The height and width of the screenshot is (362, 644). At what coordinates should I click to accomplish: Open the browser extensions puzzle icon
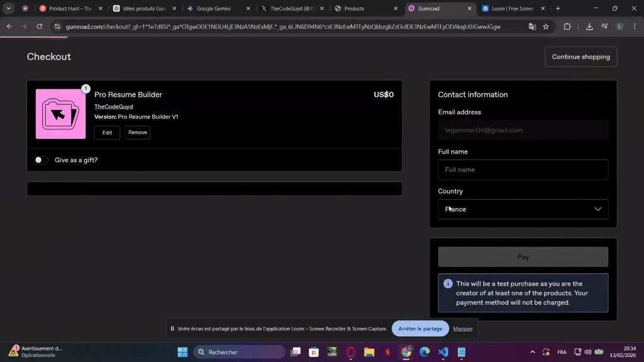(567, 26)
